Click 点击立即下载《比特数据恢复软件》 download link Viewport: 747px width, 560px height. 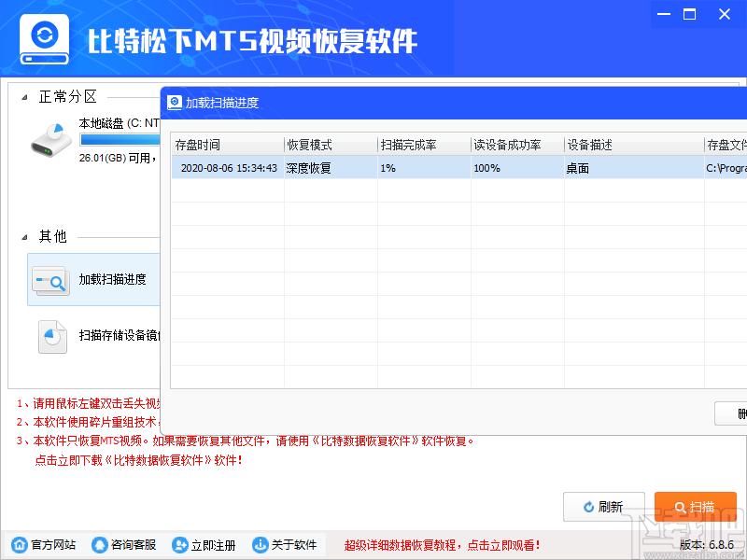(138, 460)
